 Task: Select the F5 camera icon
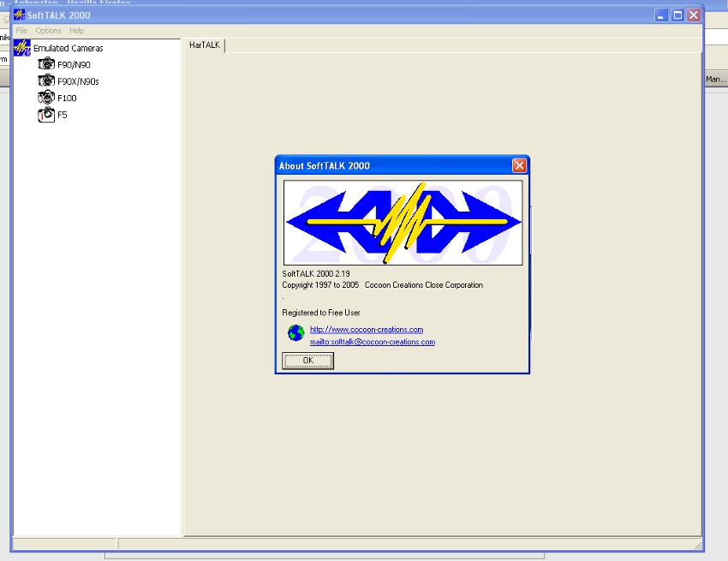(46, 114)
